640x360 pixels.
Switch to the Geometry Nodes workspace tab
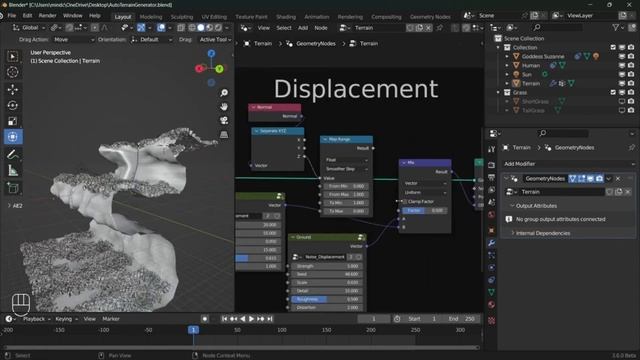click(430, 17)
